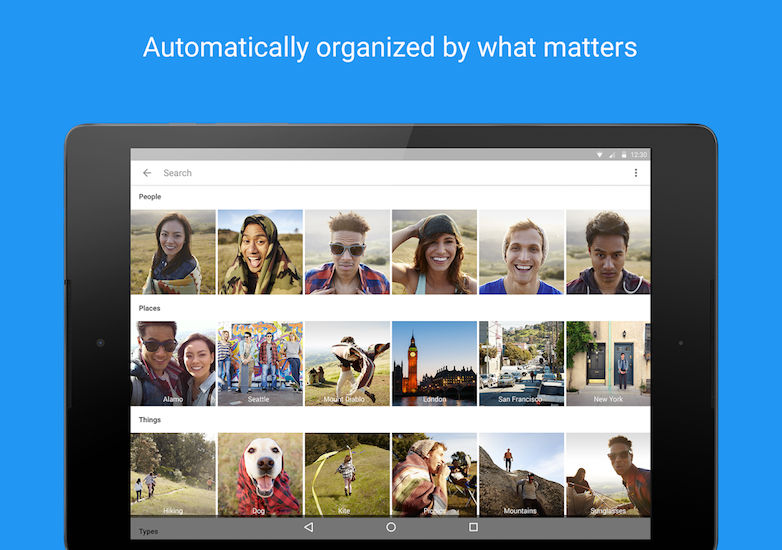Select the Things section header
The width and height of the screenshot is (782, 550).
(x=150, y=420)
